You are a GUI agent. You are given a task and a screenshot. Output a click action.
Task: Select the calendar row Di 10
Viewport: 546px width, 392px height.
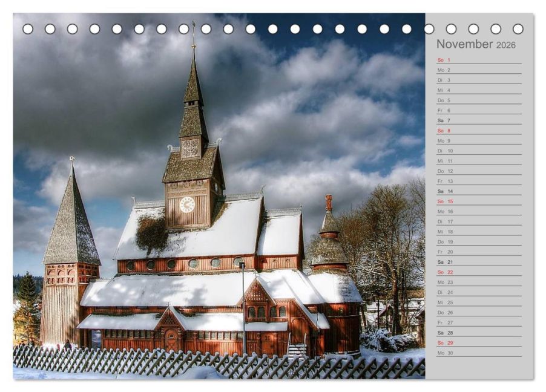click(479, 151)
